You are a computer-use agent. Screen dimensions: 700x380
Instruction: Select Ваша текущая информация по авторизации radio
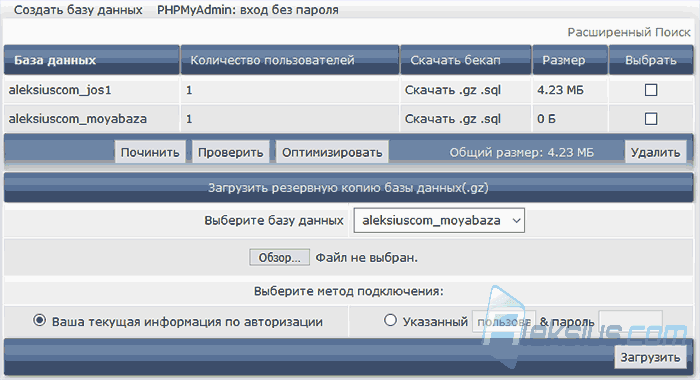[39, 320]
